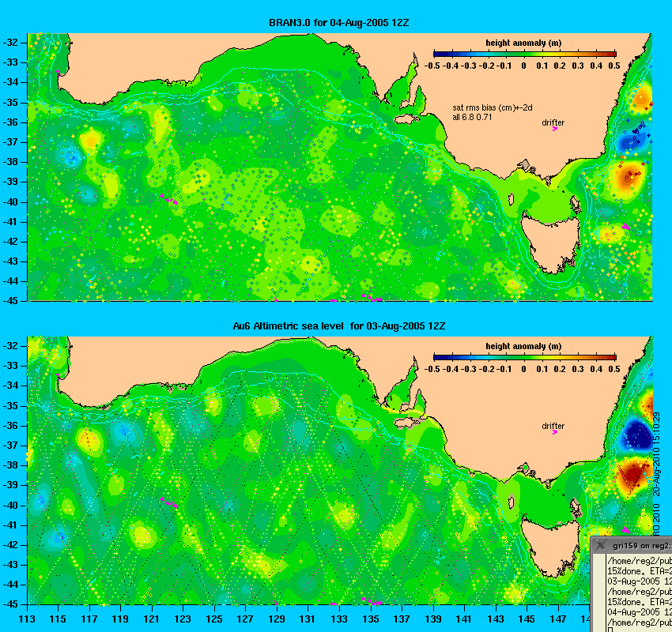The image size is (672, 632).
Task: Click the 'Au6 Altimetric sea level for 03-Aug-2005 12Z' title
Action: coord(338,325)
